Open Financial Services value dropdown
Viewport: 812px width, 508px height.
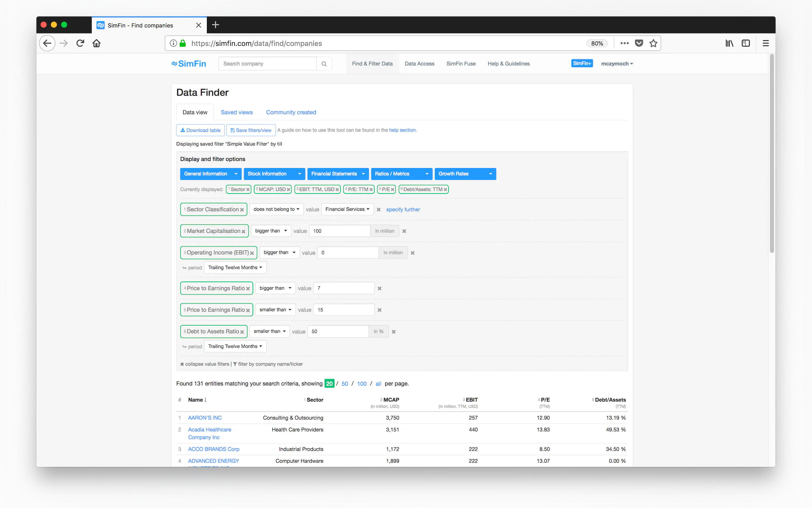click(x=347, y=209)
